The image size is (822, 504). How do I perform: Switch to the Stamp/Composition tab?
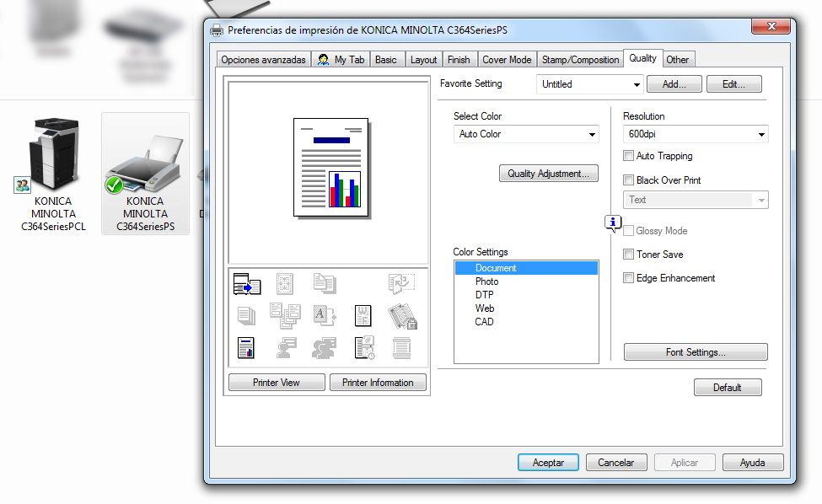(x=580, y=60)
